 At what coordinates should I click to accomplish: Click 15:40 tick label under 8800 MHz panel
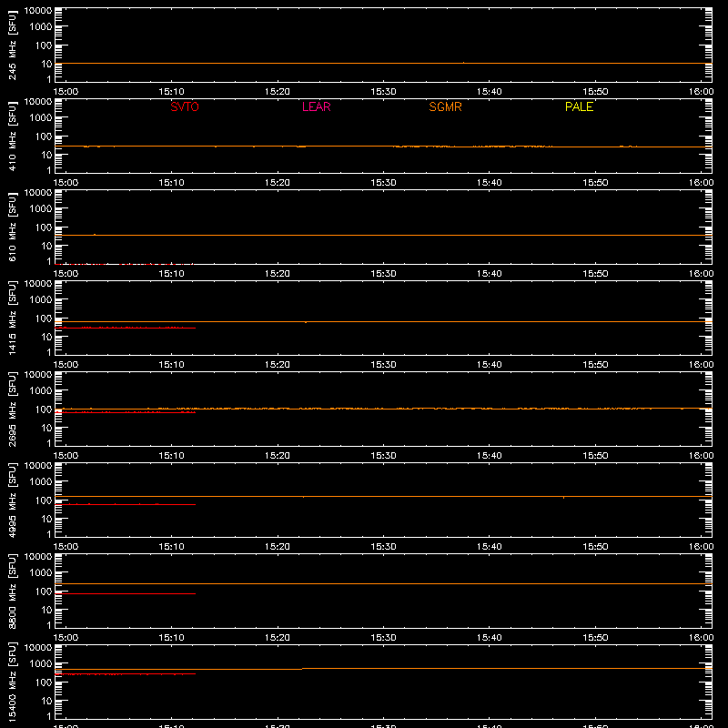click(489, 638)
